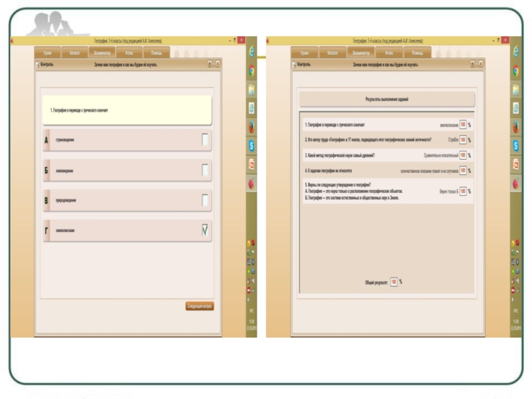Screen dimensions: 532x399
Task: Open the Уроки tab in question window
Action: (x=47, y=53)
